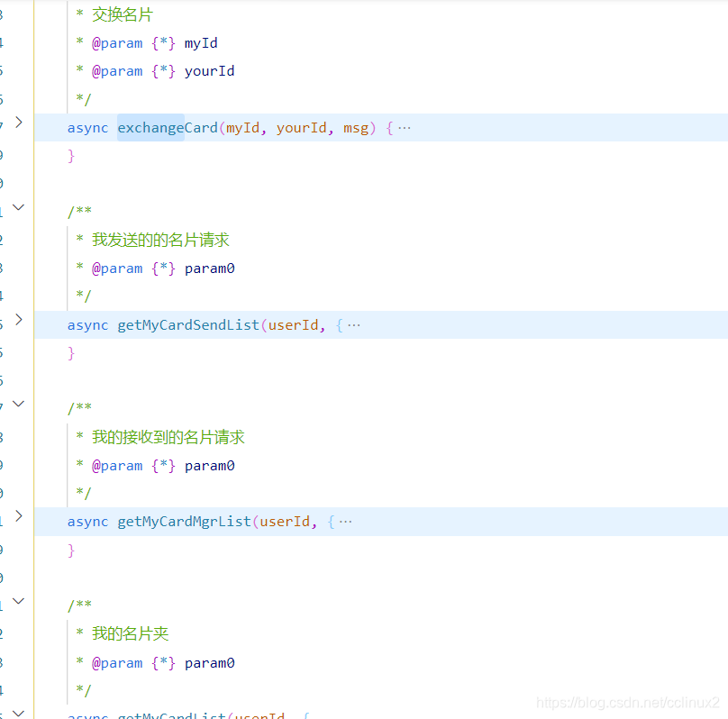This screenshot has height=719, width=728.
Task: Unfold ellipsis after exchangeCard signature
Action: coord(405,128)
